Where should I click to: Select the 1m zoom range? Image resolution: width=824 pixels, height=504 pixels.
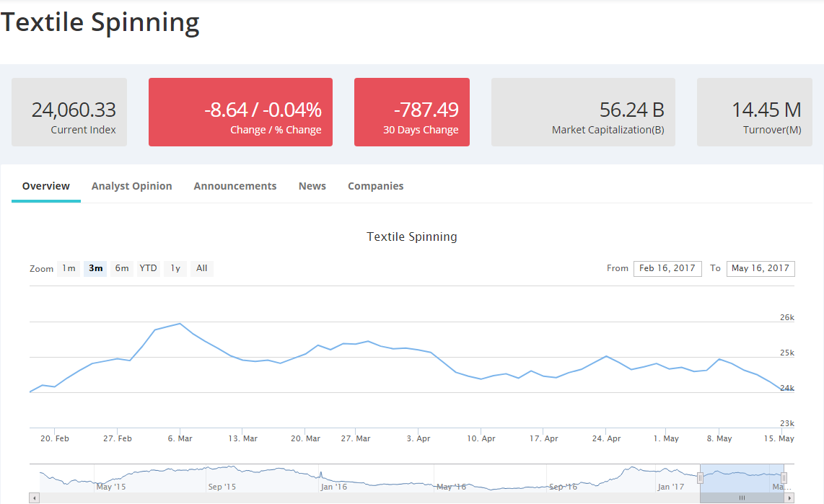click(x=69, y=268)
